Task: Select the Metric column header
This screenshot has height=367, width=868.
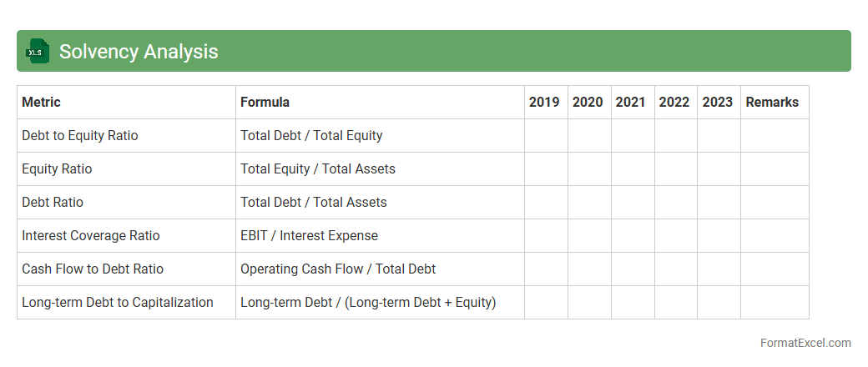Action: pyautogui.click(x=42, y=103)
